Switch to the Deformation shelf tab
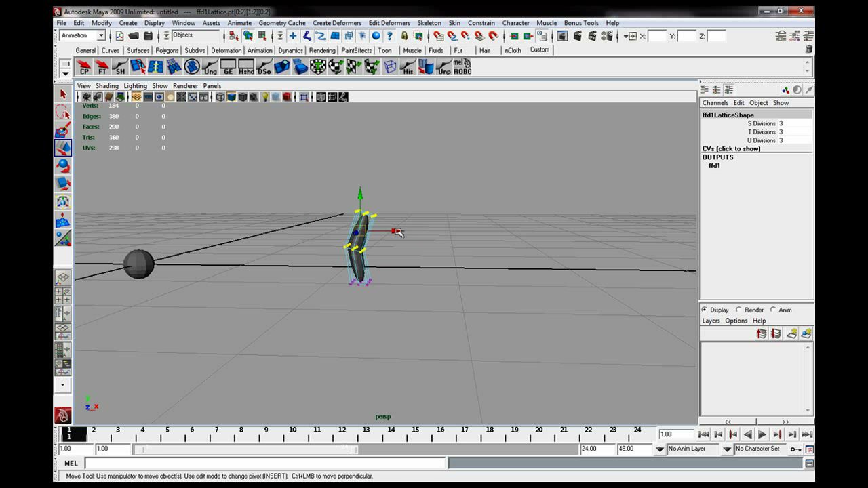Screen dimensions: 868x488 (226, 50)
